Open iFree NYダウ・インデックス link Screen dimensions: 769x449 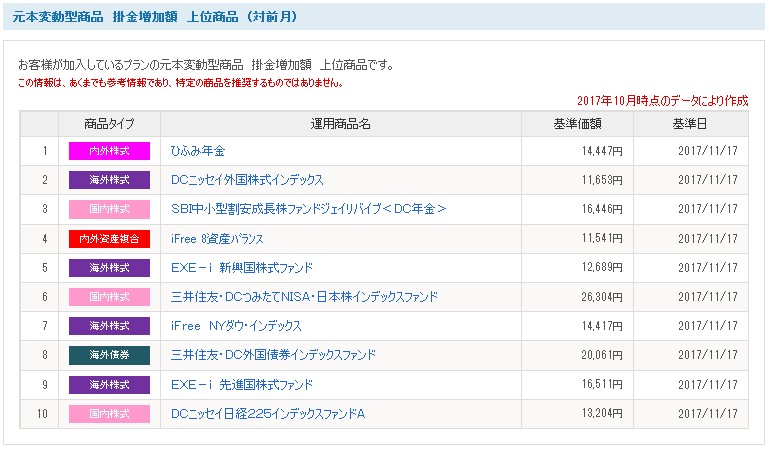pos(236,325)
